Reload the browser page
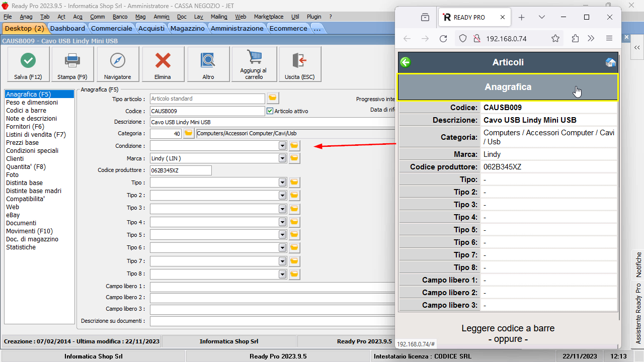644x362 pixels. pyautogui.click(x=443, y=39)
